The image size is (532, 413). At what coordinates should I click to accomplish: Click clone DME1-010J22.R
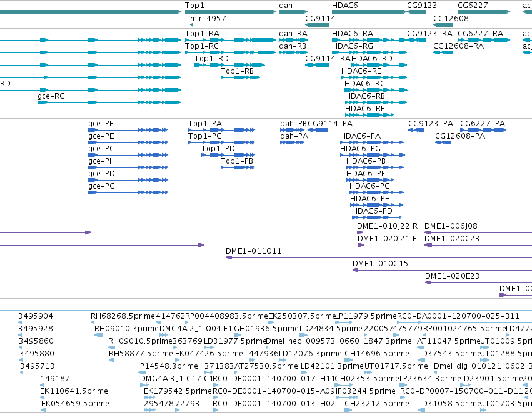tap(360, 232)
